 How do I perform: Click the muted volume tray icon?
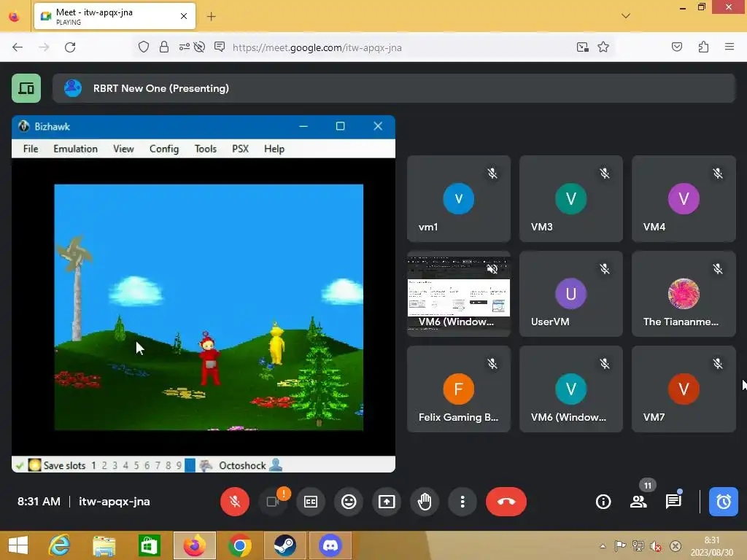coord(656,546)
